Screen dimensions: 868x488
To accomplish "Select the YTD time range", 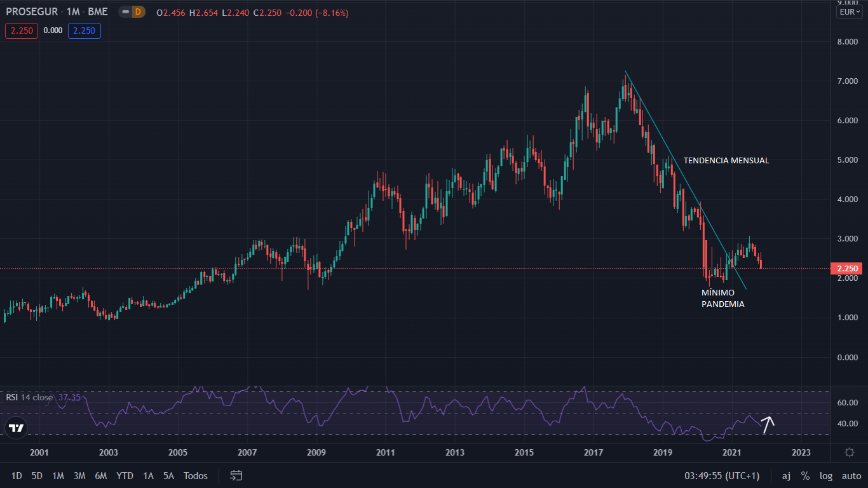I will (125, 475).
